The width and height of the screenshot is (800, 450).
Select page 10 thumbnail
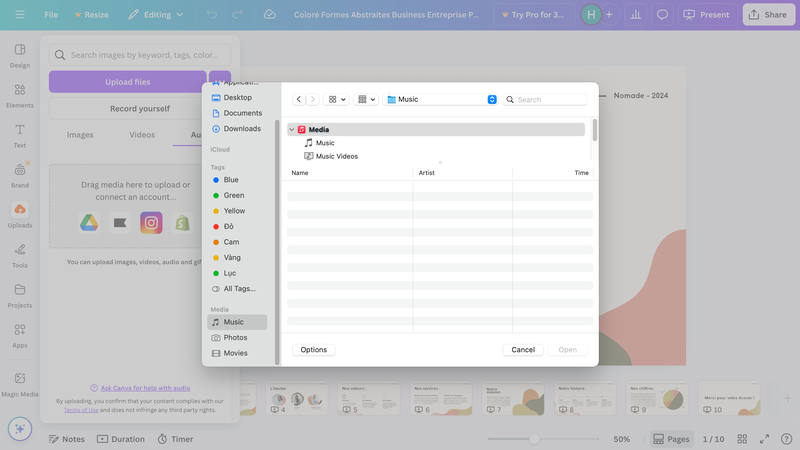pos(729,398)
